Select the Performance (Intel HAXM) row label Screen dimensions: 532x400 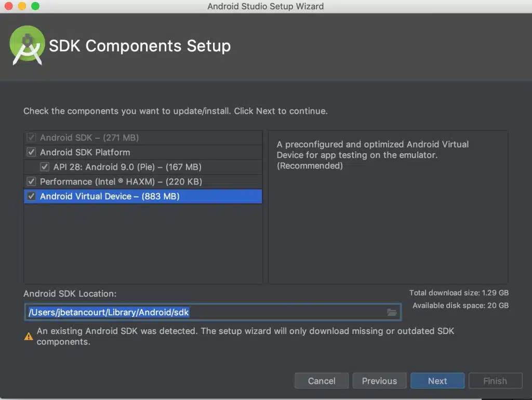point(121,182)
